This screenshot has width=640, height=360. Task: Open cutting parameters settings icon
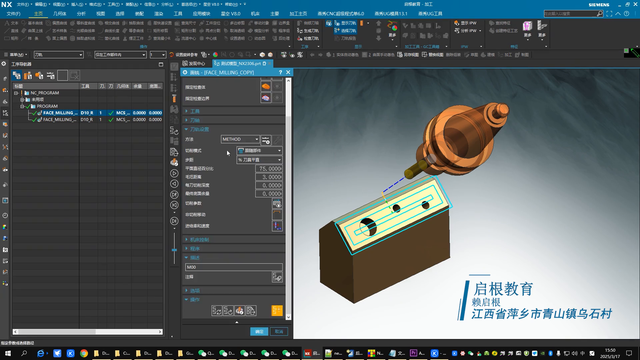pyautogui.click(x=277, y=203)
